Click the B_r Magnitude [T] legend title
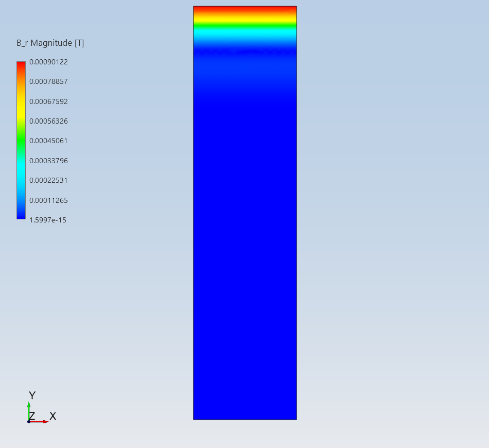Viewport: 489px width, 448px height. coord(50,43)
